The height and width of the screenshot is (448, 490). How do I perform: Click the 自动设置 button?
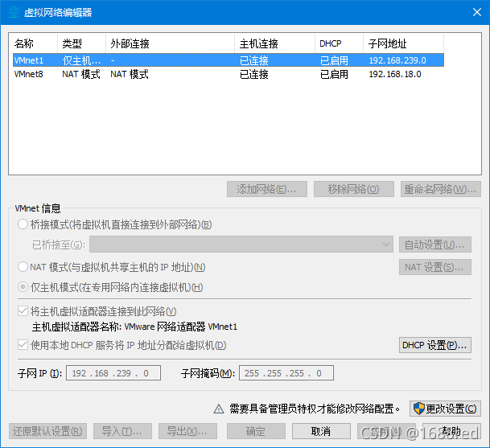pos(435,245)
